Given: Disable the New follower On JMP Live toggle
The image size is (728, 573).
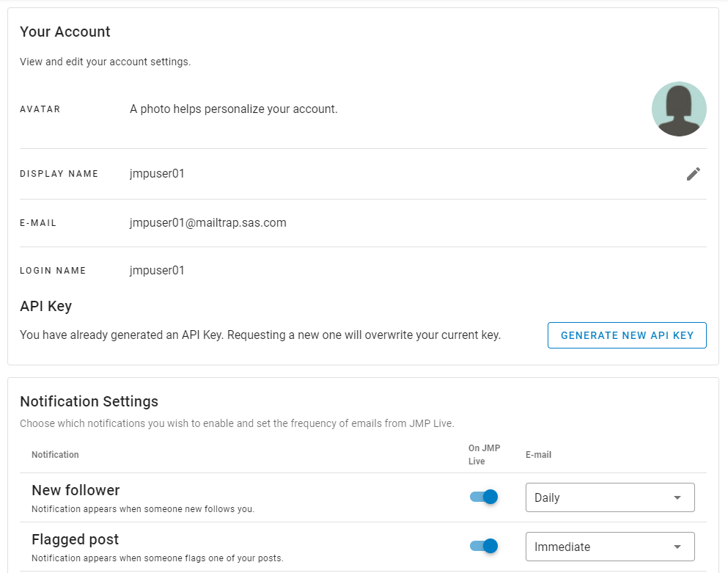Looking at the screenshot, I should coord(483,497).
